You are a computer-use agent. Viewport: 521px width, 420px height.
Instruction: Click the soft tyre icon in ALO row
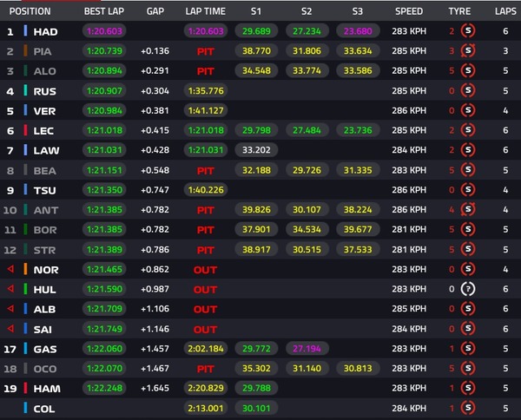(468, 70)
